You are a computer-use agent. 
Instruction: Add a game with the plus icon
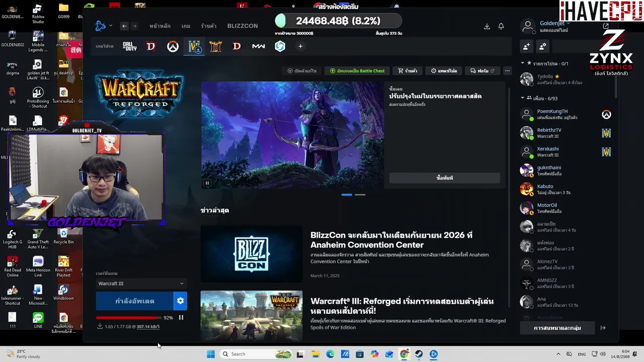(x=300, y=46)
